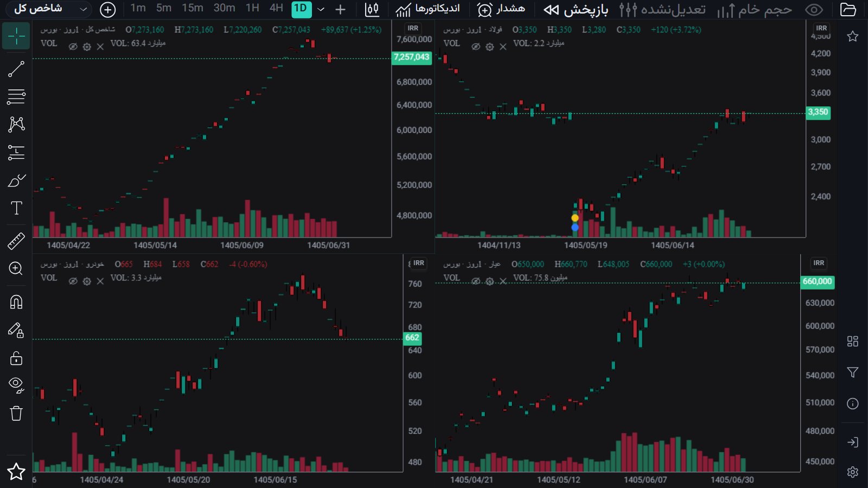
Task: Click the 7,257,043 price label on axis
Action: pyautogui.click(x=411, y=57)
